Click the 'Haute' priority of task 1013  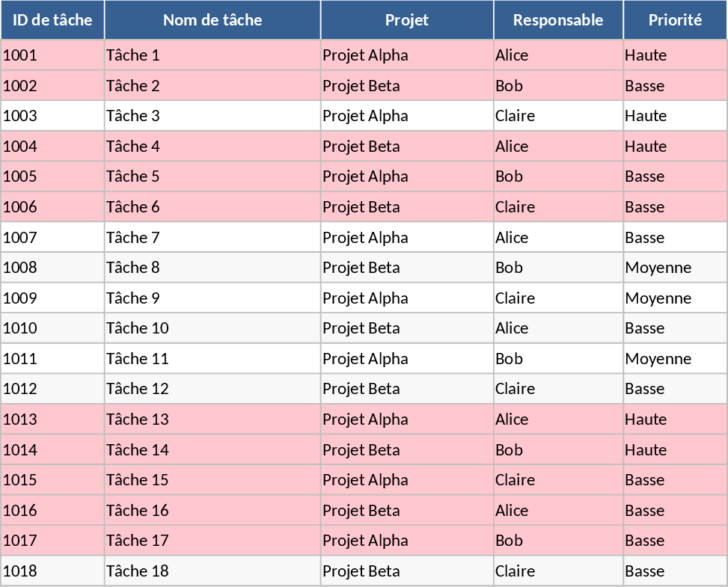click(x=675, y=419)
